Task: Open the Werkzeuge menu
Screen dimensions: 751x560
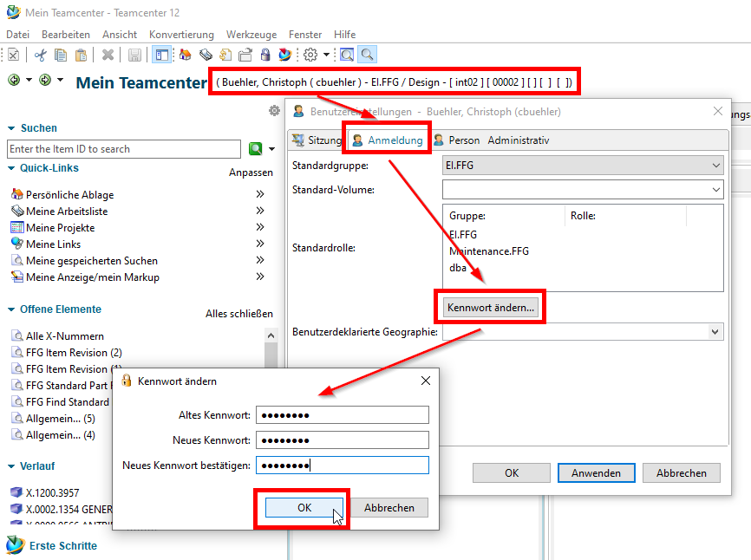Action: [x=251, y=34]
